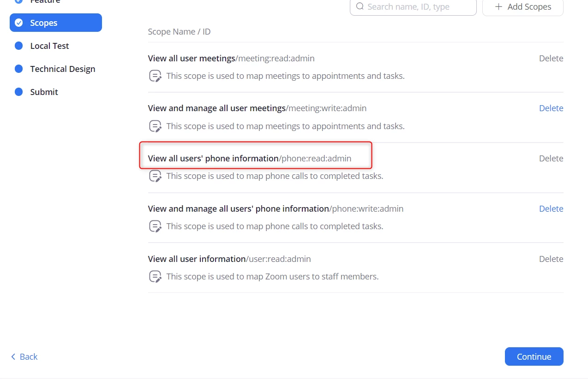Screen dimensions: 588x380
Task: Click the search magnifier icon
Action: [x=360, y=6]
